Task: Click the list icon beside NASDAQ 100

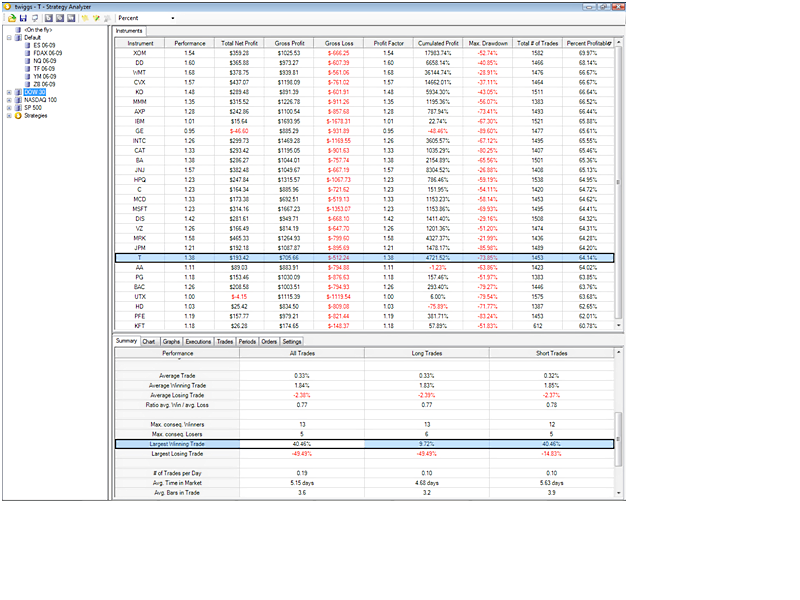Action: [x=18, y=100]
